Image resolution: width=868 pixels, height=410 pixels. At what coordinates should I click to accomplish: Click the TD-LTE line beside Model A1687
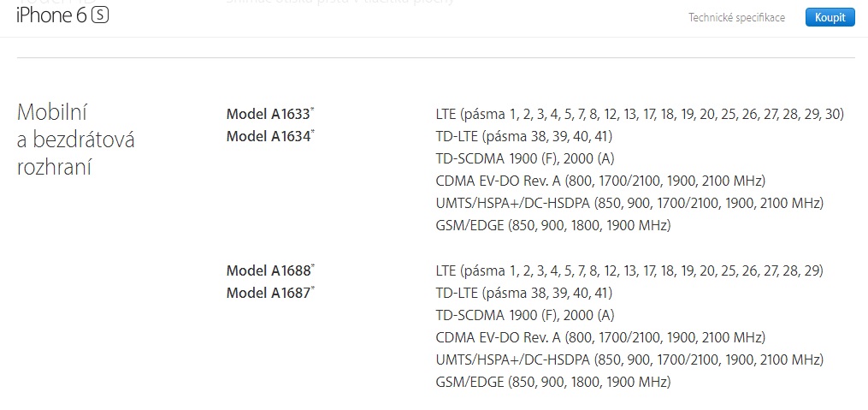[523, 293]
